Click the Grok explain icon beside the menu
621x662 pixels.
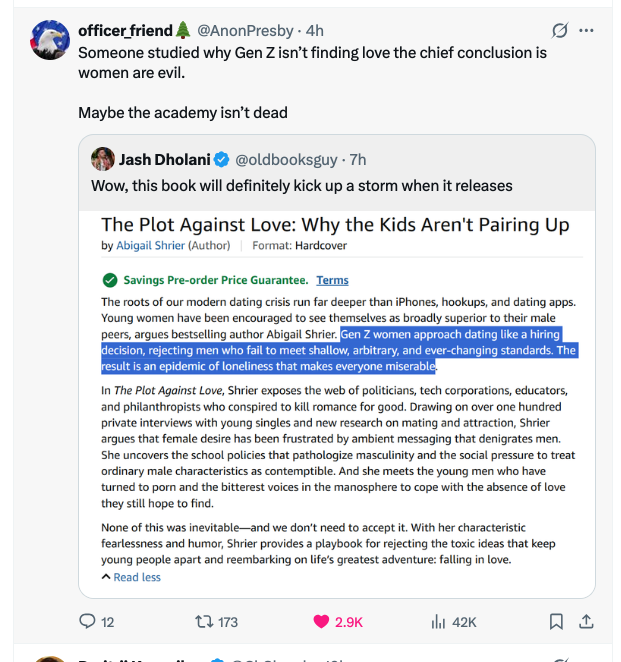point(560,30)
